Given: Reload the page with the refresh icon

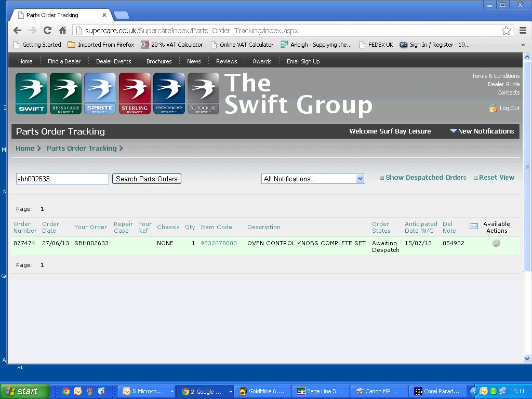Looking at the screenshot, I should (x=47, y=31).
